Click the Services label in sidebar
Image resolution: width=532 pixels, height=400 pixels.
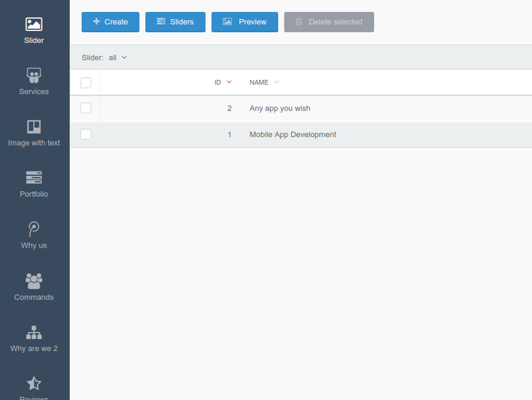click(34, 91)
